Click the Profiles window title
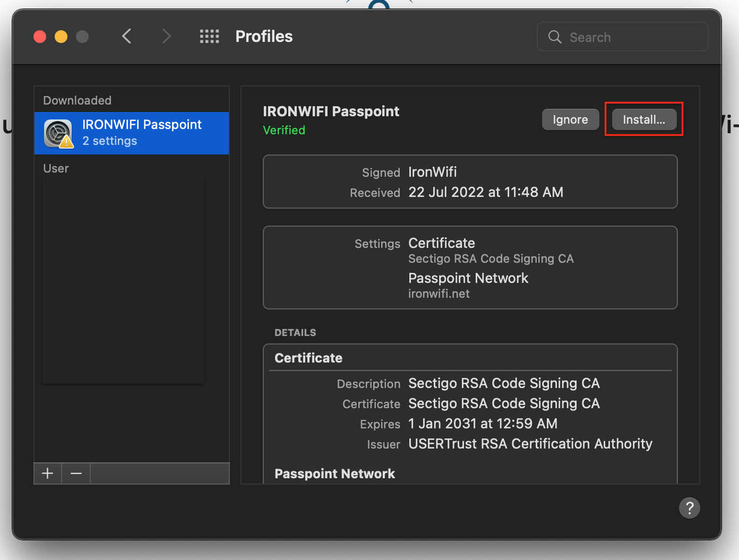 click(x=264, y=36)
